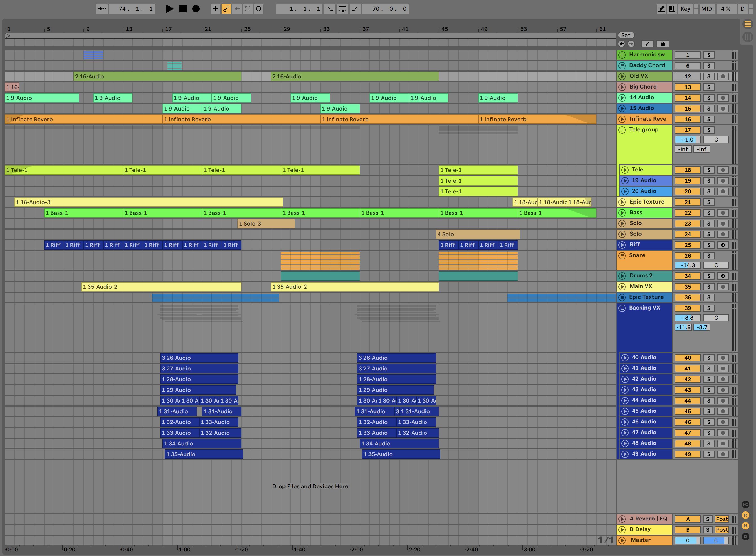Enable Post mode on the B Delay return
Screen dimensions: 756x556
tap(721, 529)
